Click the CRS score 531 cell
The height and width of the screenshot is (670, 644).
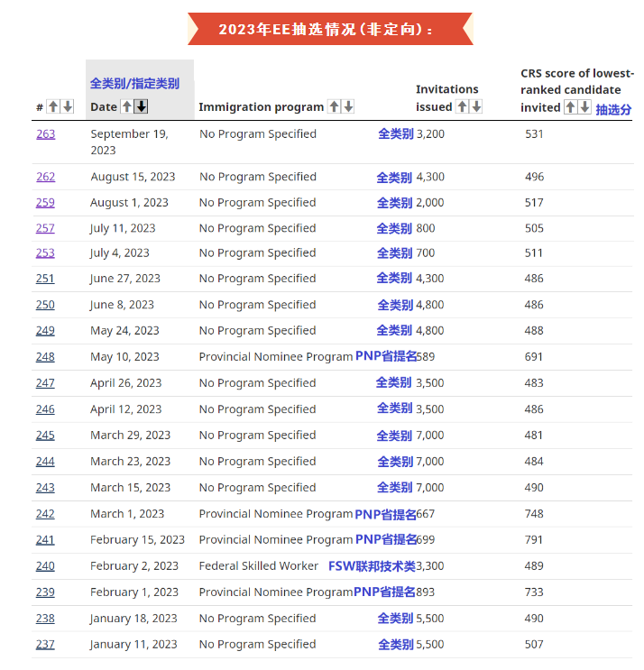pyautogui.click(x=534, y=134)
